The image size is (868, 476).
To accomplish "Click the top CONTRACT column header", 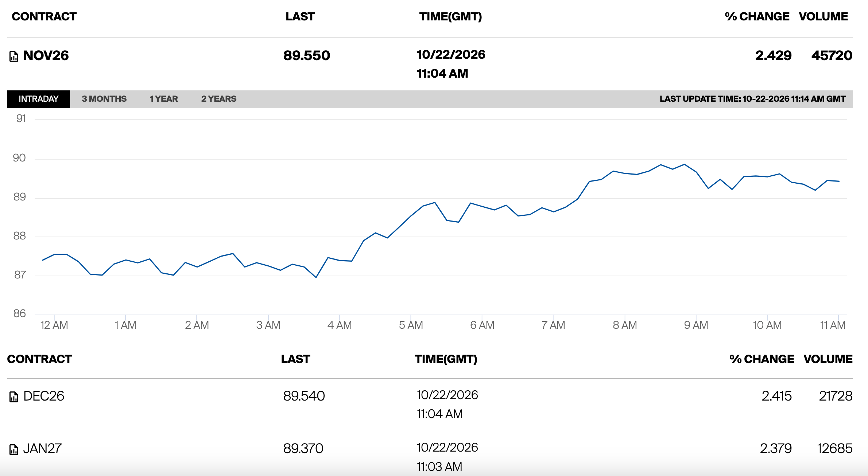I will pyautogui.click(x=44, y=16).
